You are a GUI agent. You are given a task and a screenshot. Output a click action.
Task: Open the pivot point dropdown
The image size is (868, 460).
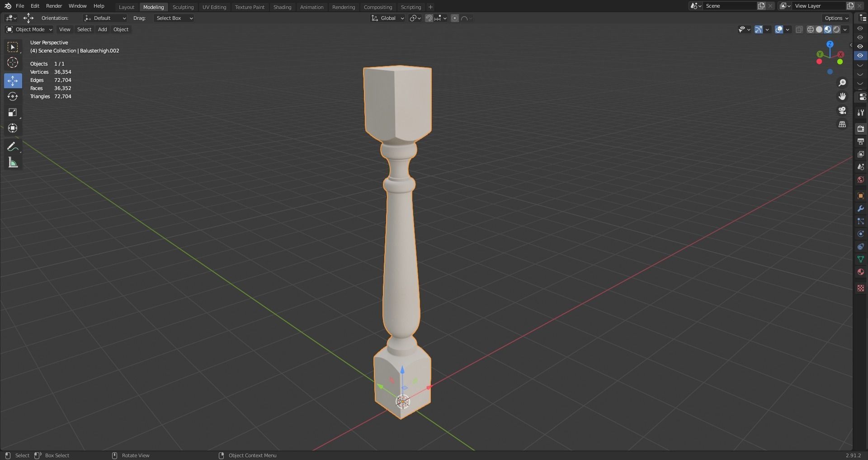(415, 18)
